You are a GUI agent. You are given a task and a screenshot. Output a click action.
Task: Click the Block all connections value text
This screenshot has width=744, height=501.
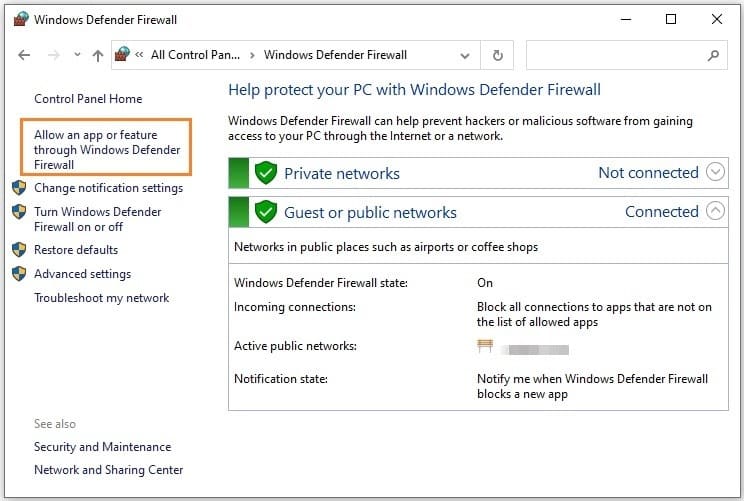(x=594, y=315)
